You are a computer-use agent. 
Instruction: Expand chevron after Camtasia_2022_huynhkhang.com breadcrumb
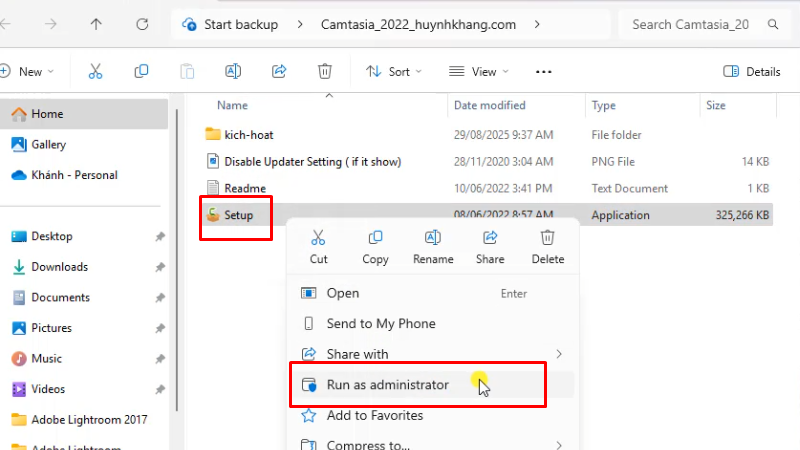coord(537,24)
